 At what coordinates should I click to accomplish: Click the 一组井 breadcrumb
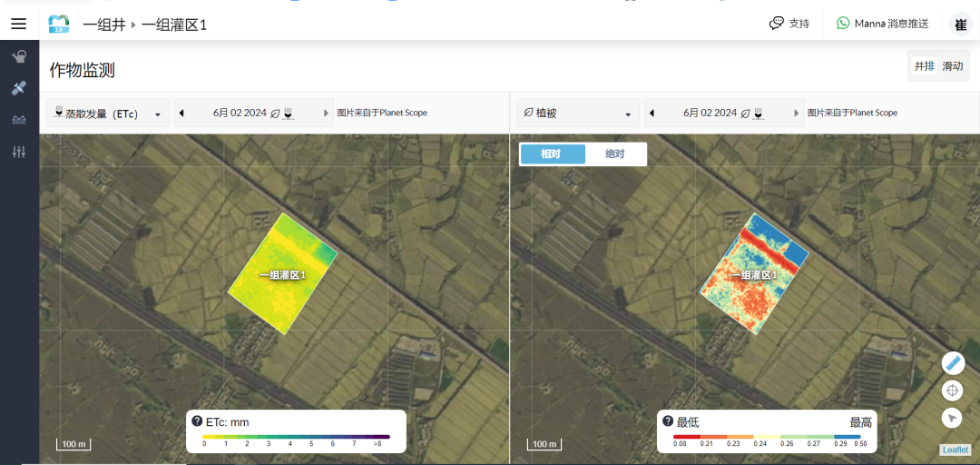pos(103,25)
